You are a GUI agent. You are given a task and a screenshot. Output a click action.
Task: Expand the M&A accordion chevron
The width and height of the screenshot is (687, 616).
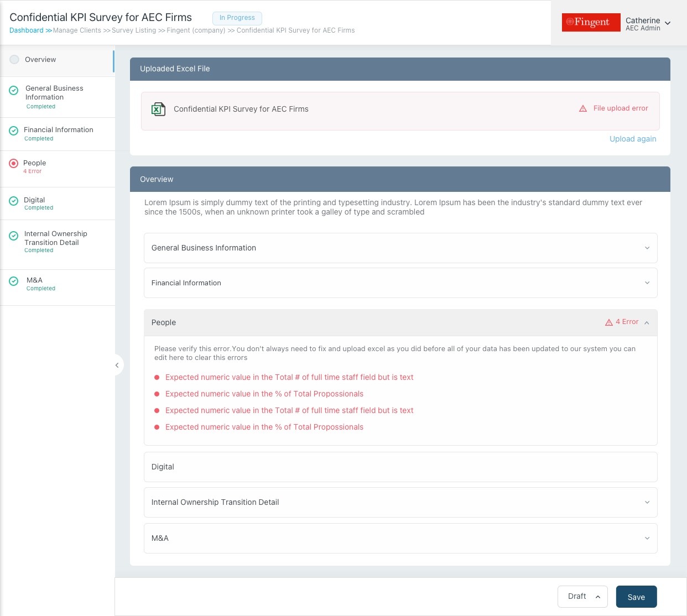pyautogui.click(x=647, y=538)
